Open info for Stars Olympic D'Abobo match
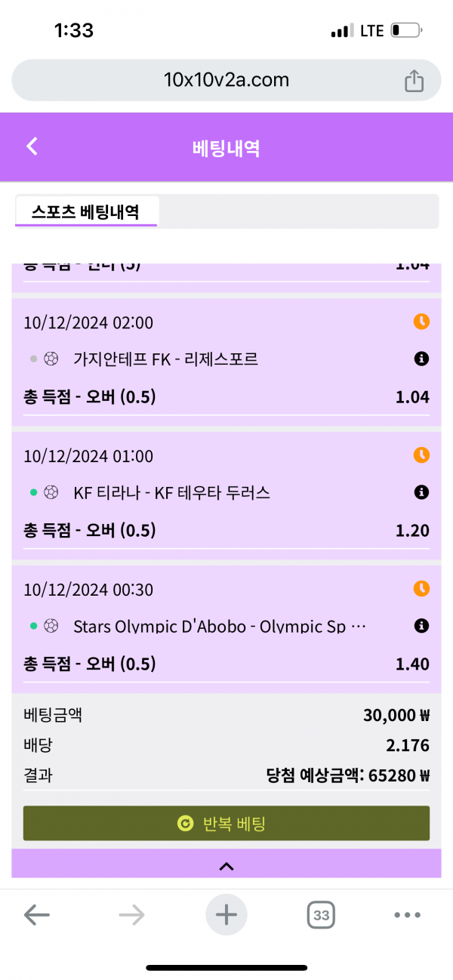 [x=421, y=626]
